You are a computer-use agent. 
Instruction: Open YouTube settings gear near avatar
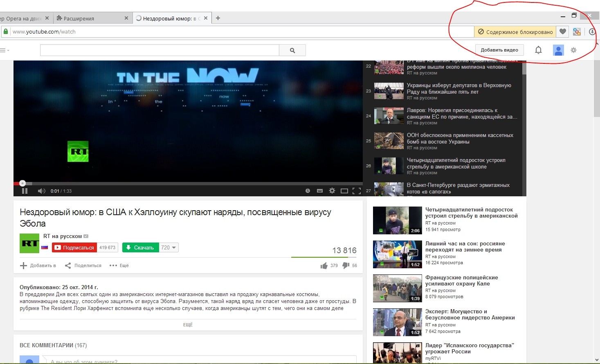coord(573,50)
